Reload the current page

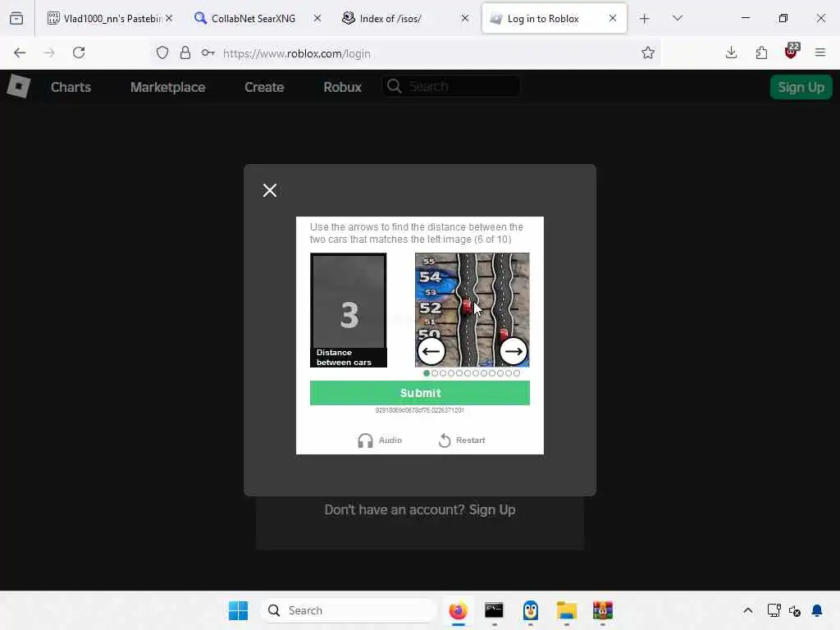[x=79, y=52]
